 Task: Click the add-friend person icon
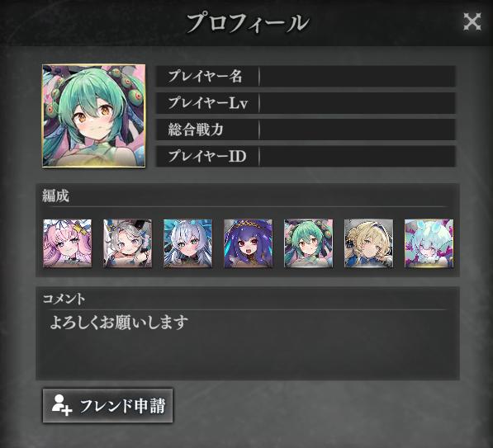(62, 405)
